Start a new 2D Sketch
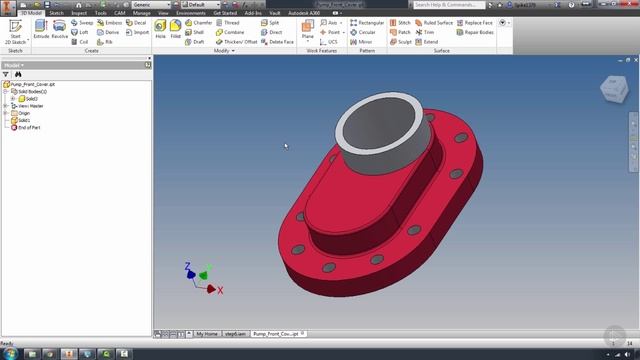This screenshot has width=640, height=360. [16, 31]
